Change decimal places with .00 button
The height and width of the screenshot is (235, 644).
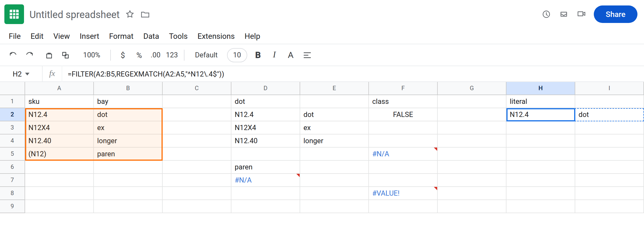tap(156, 55)
